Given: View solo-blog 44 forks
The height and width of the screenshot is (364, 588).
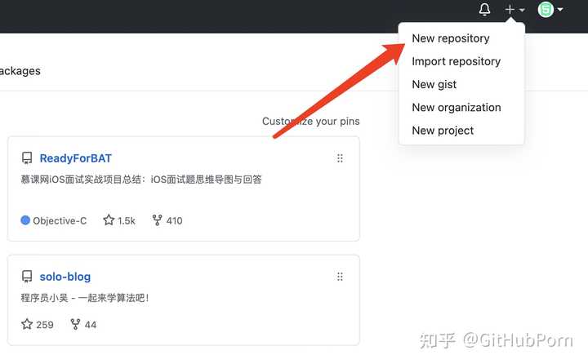Looking at the screenshot, I should coord(83,324).
